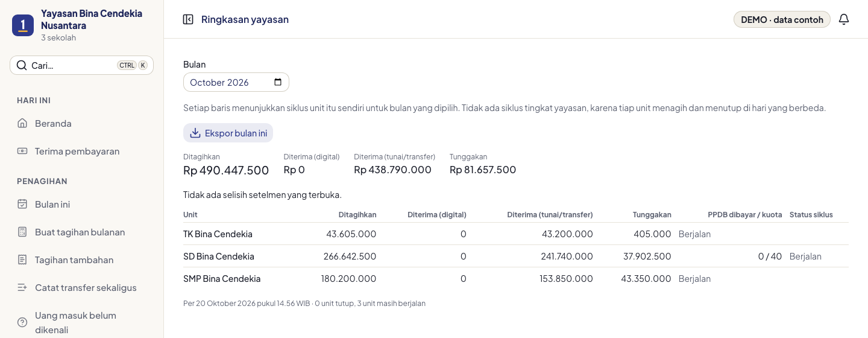Screen dimensions: 868x338
Task: Click the 43.605.000 billed value
Action: pyautogui.click(x=351, y=234)
